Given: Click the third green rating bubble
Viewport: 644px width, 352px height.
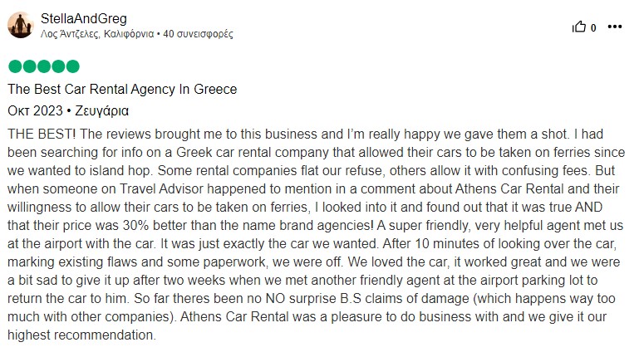Looking at the screenshot, I should pos(44,66).
